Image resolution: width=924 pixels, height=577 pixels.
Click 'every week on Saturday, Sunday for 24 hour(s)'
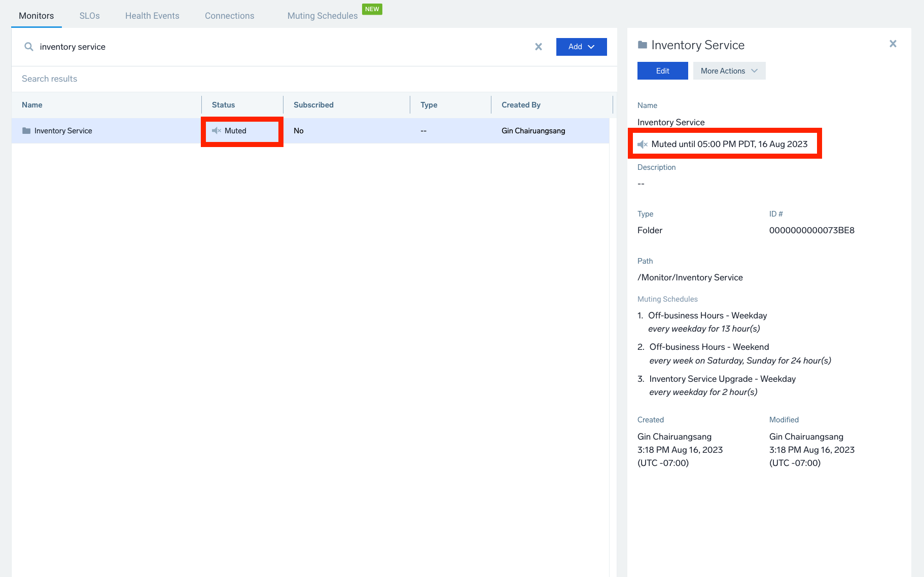(x=740, y=360)
